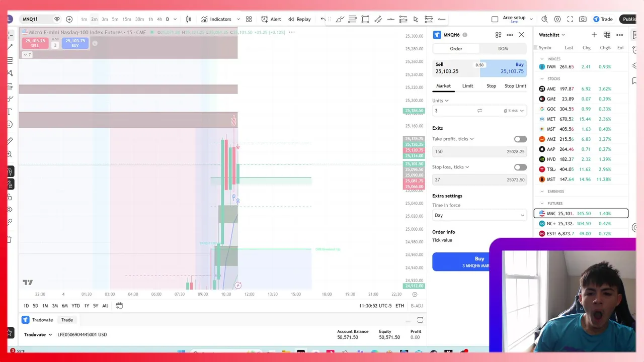Screen dimensions: 644x362
Task: Select the arrow cursor tool in floating toolbar
Action: (416, 19)
